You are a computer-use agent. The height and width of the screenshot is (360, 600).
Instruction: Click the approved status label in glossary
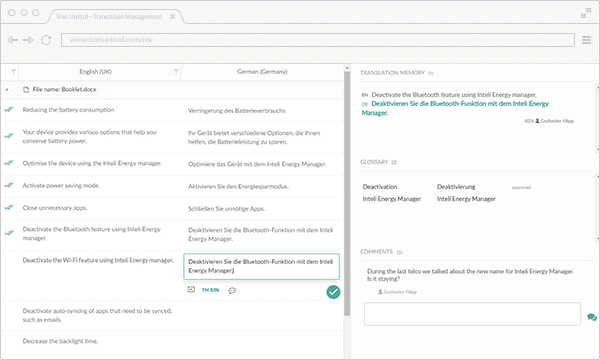(521, 187)
